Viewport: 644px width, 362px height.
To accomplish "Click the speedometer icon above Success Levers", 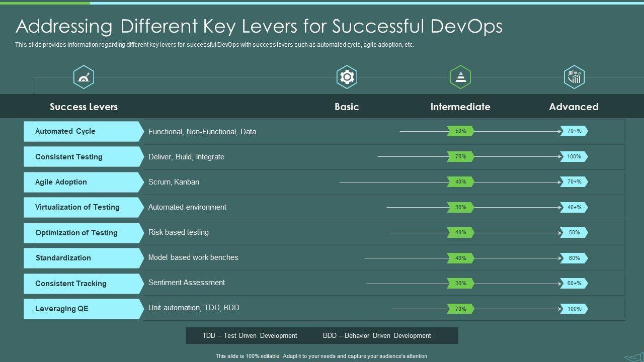I will [84, 77].
